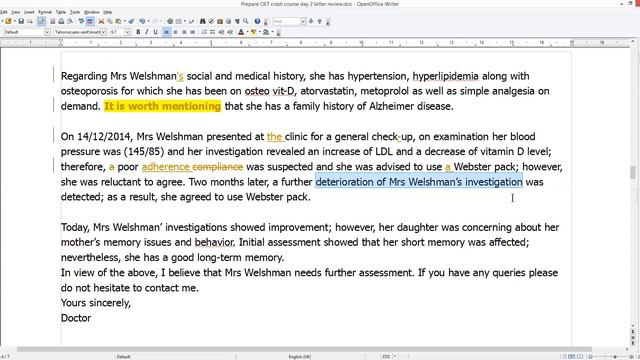Expand the Highlighting color dropdown arrow

pyautogui.click(x=259, y=32)
